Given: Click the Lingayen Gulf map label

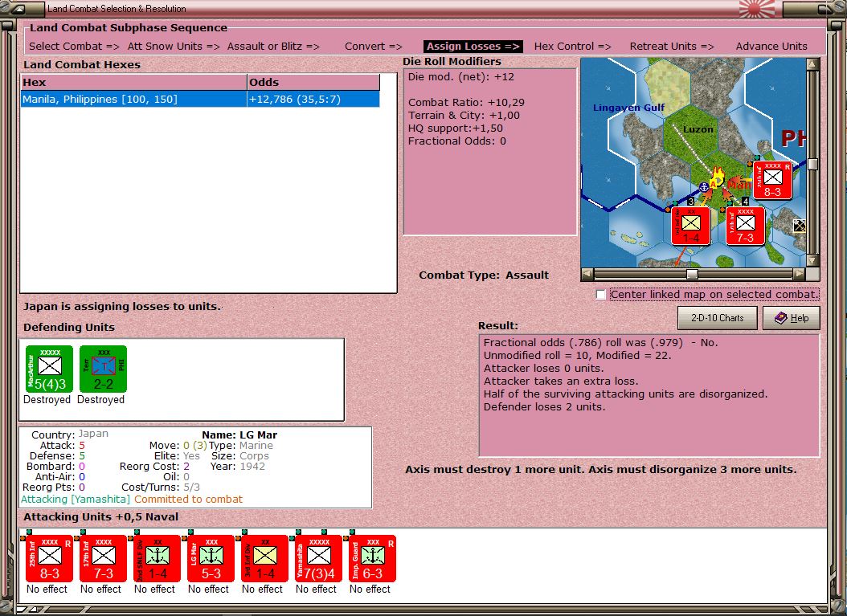Looking at the screenshot, I should click(x=628, y=108).
